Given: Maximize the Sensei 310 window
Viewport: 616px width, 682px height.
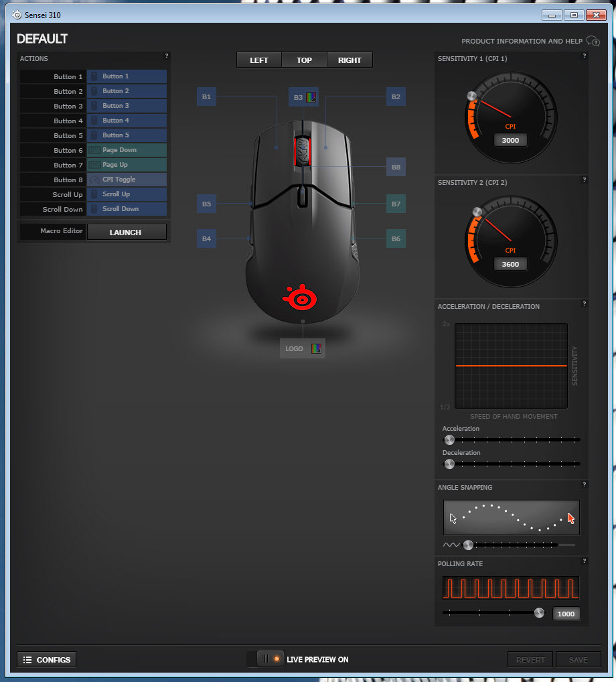Looking at the screenshot, I should (x=574, y=15).
